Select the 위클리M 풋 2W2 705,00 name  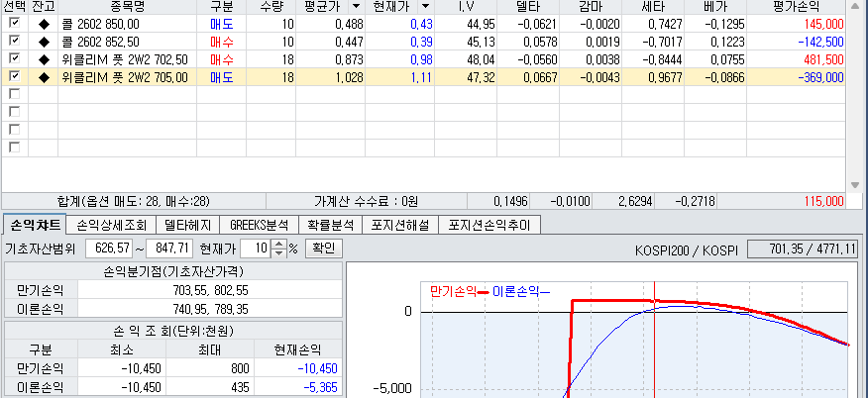coord(126,78)
